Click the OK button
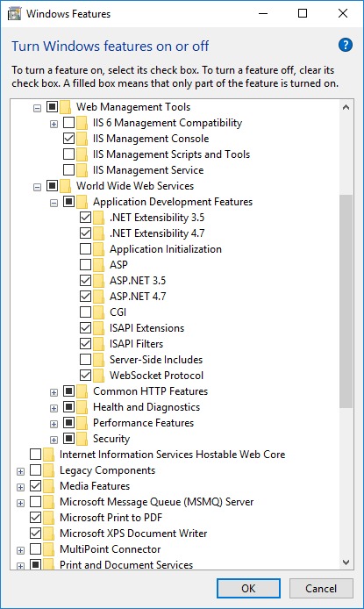The image size is (364, 609). point(248,589)
